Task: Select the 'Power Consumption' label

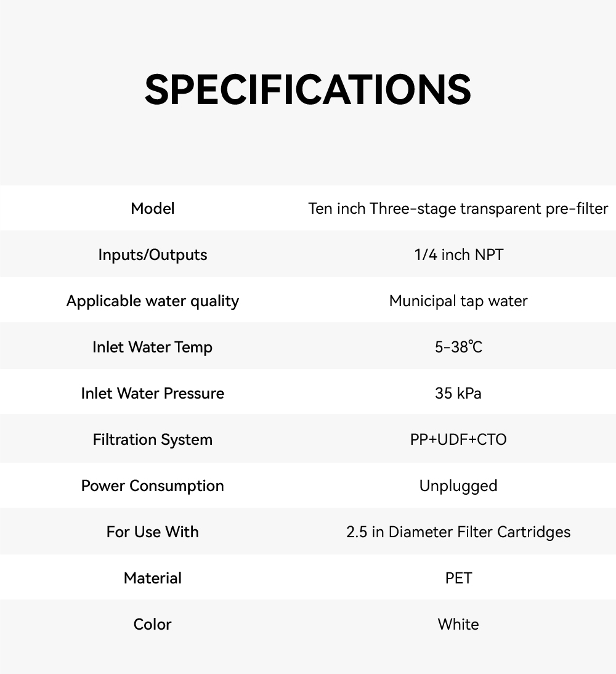Action: [153, 486]
